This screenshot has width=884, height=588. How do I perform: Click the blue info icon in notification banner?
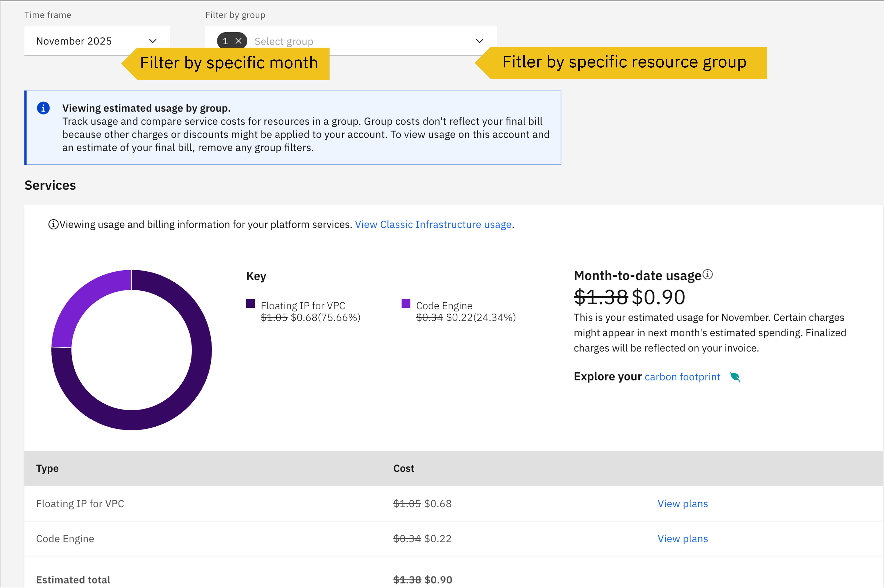tap(43, 108)
